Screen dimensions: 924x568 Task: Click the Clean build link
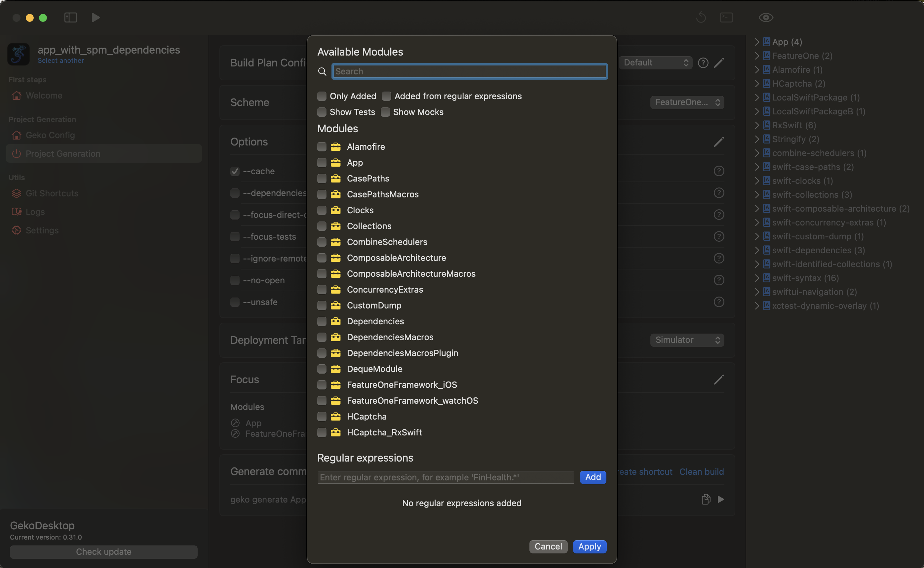click(701, 472)
